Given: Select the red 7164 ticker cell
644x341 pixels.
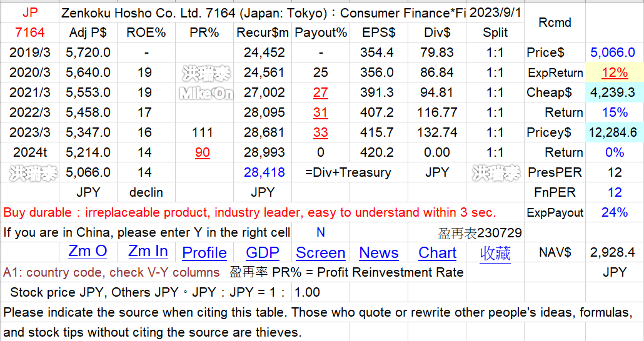Looking at the screenshot, I should coord(29,32).
